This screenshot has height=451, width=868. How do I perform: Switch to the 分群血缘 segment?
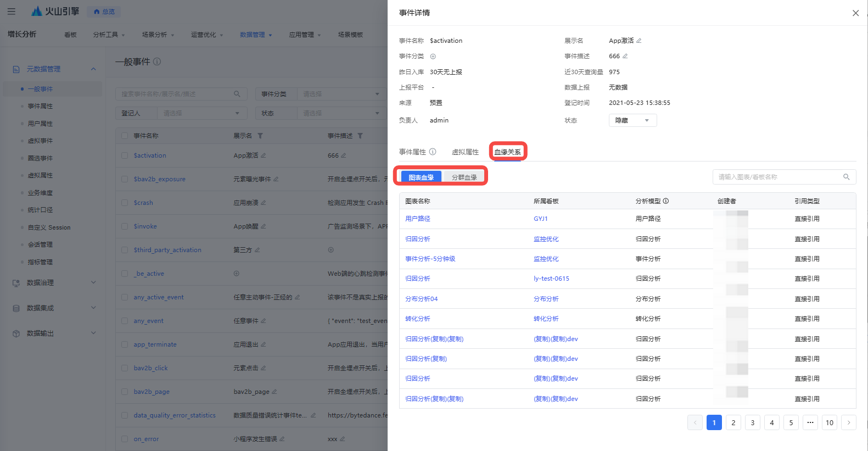[x=464, y=177]
